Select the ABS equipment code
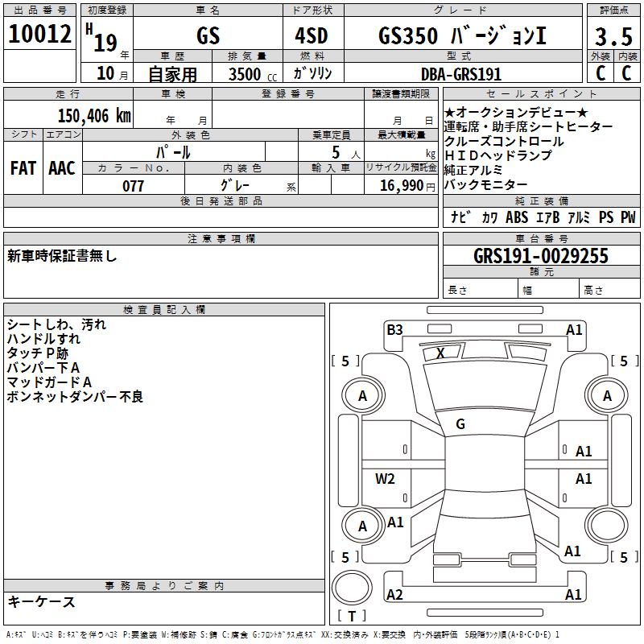 tap(517, 217)
